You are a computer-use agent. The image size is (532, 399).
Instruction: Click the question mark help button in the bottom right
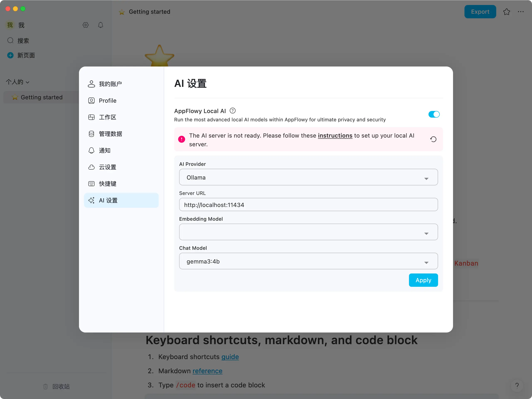[517, 386]
